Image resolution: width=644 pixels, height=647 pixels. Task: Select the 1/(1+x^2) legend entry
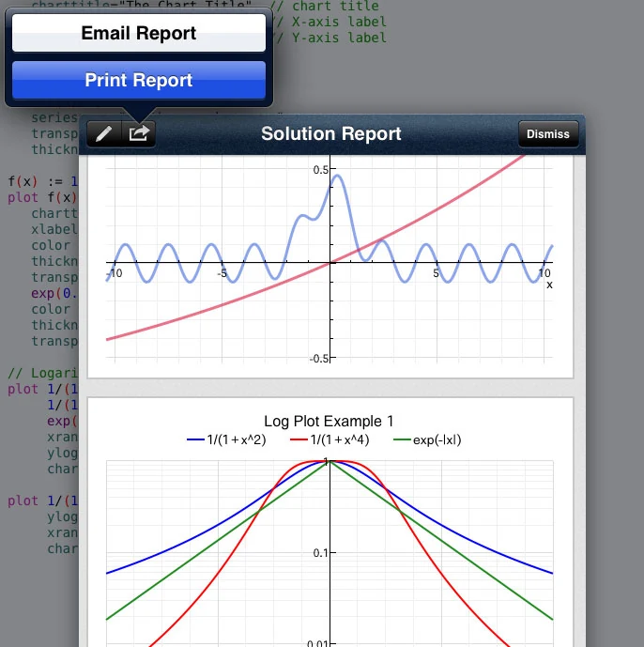point(226,439)
